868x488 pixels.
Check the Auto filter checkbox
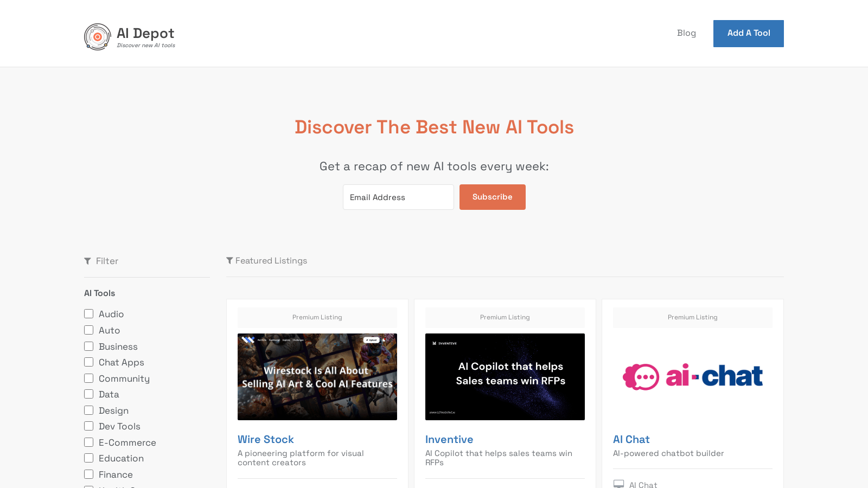89,330
